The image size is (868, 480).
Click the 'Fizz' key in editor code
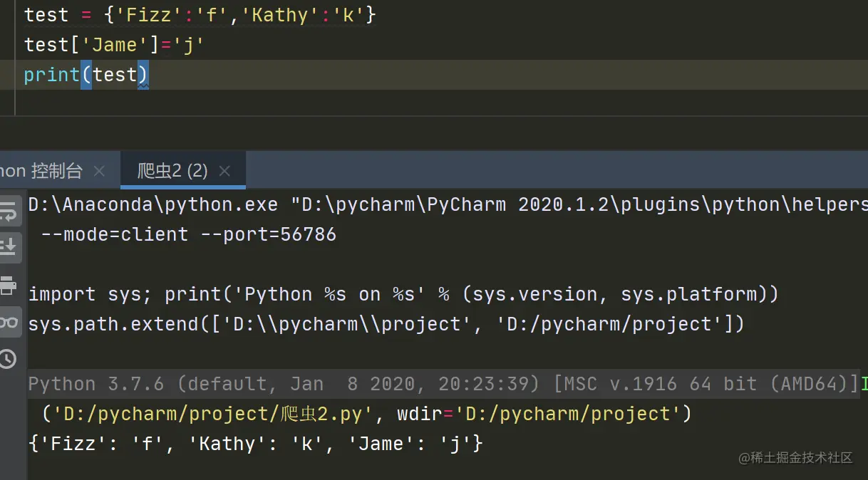coord(151,15)
